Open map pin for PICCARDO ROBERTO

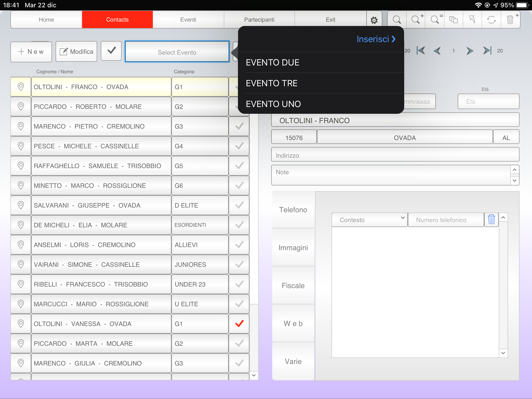click(21, 107)
